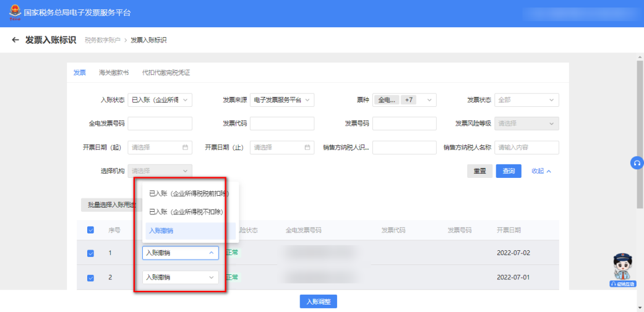Select 已入账（企业所得税税前扣除） option

click(x=190, y=193)
